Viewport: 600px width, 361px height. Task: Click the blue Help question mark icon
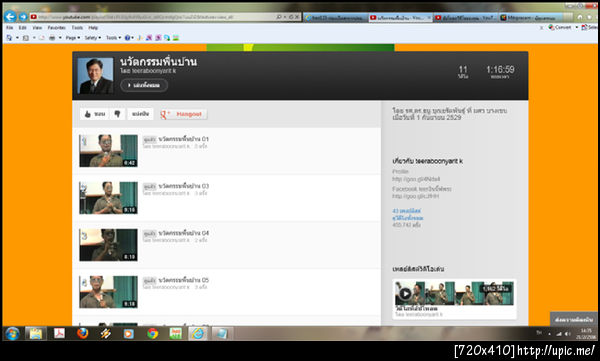point(127,38)
